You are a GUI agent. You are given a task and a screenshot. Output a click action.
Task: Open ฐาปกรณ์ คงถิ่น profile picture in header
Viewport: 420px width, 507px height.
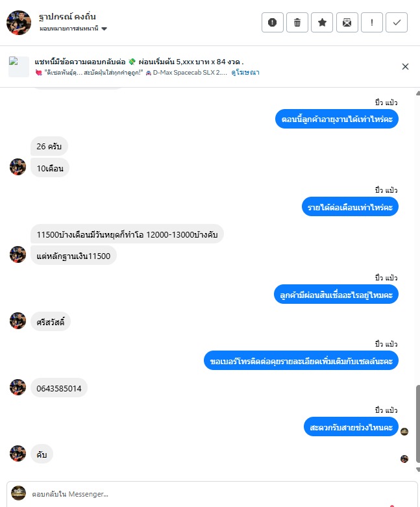[x=19, y=22]
